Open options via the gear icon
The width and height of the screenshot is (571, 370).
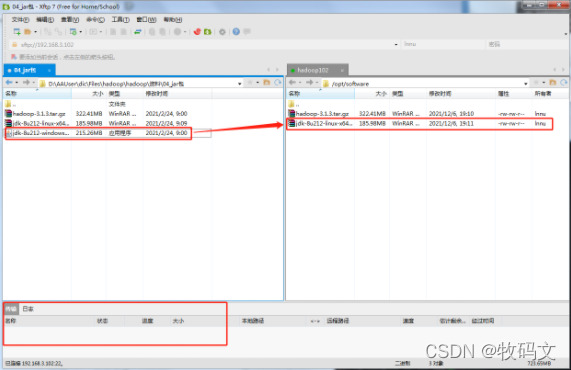tap(222, 32)
